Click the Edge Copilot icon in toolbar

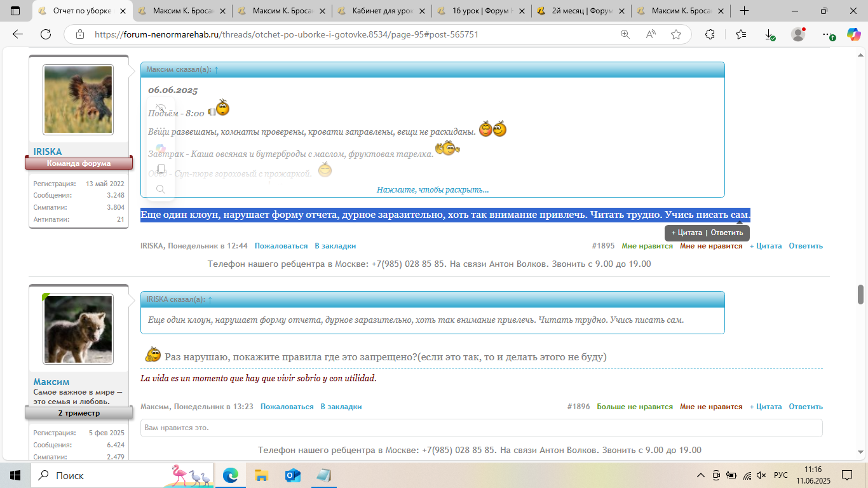[x=853, y=35]
